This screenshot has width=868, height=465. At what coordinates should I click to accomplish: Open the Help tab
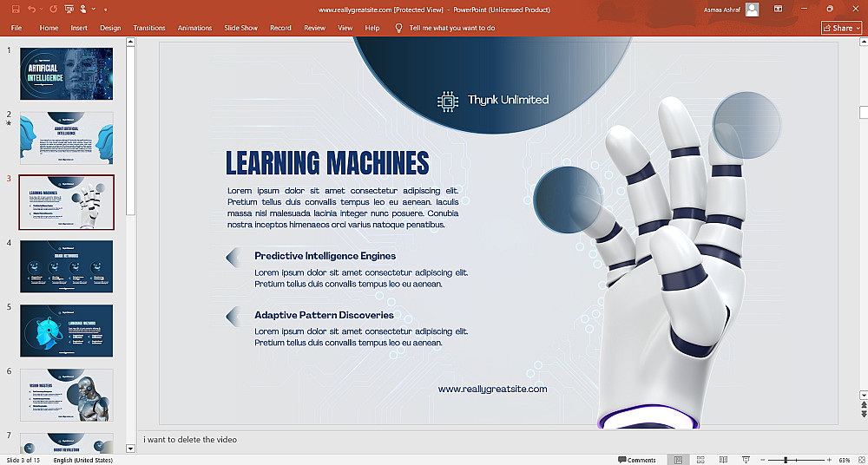tap(372, 28)
